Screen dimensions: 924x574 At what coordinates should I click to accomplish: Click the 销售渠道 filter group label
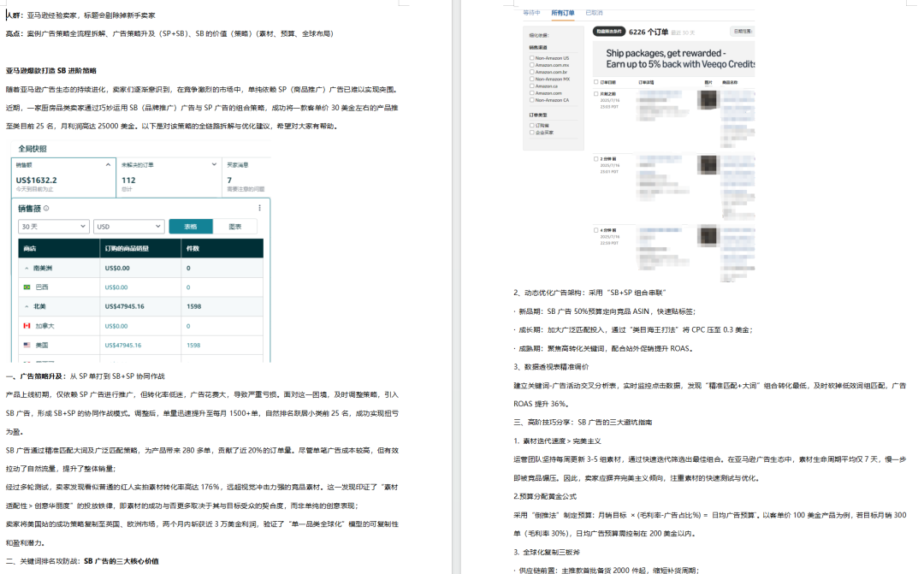(x=538, y=48)
